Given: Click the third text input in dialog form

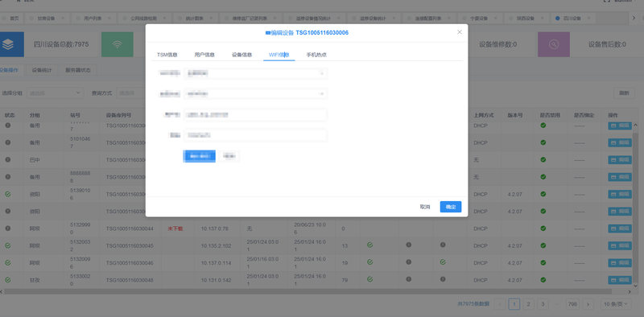Looking at the screenshot, I should click(x=255, y=115).
